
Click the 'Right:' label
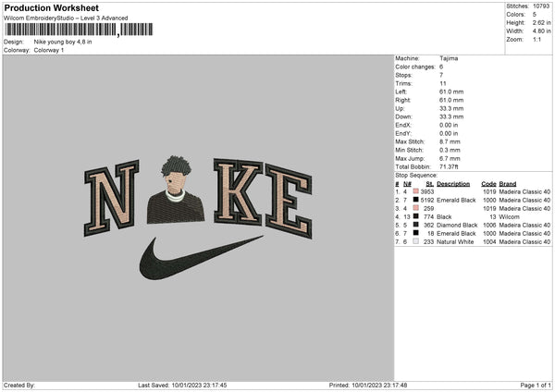pyautogui.click(x=403, y=100)
